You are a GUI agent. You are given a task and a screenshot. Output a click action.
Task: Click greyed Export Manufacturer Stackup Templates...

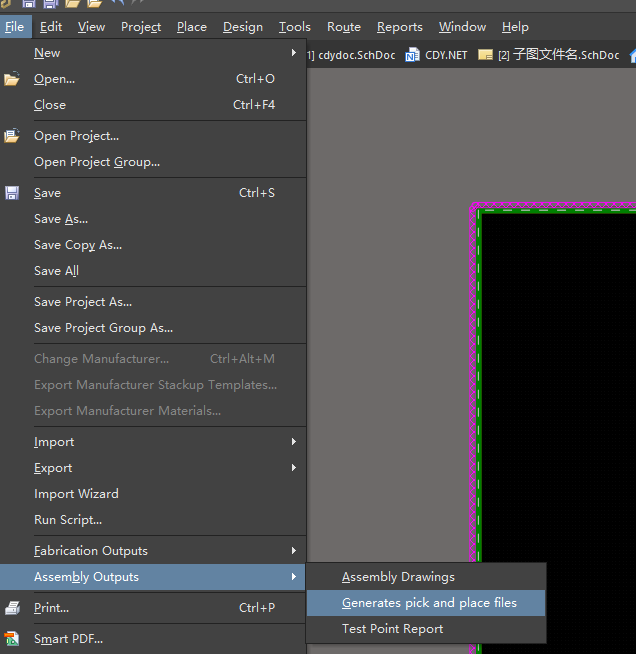pyautogui.click(x=153, y=385)
